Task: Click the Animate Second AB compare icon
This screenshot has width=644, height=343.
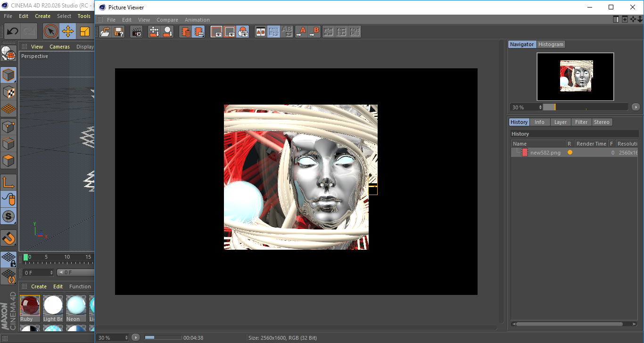Action: tap(355, 32)
